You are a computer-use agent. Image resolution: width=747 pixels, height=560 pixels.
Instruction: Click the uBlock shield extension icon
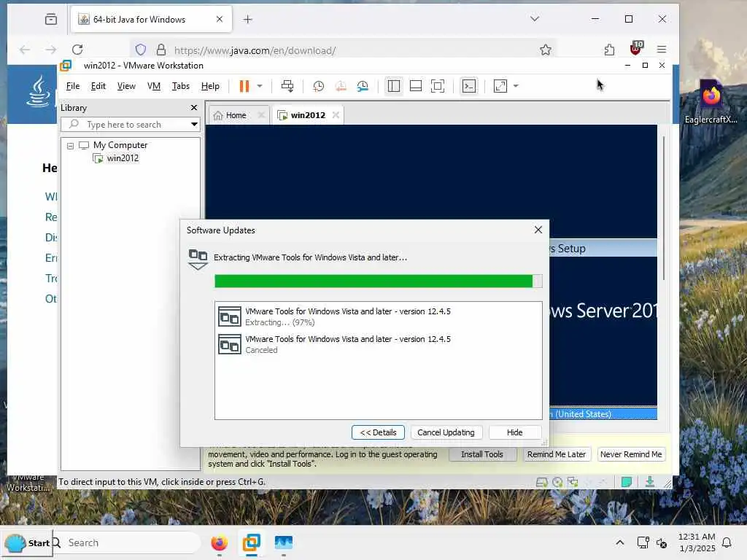pos(636,48)
